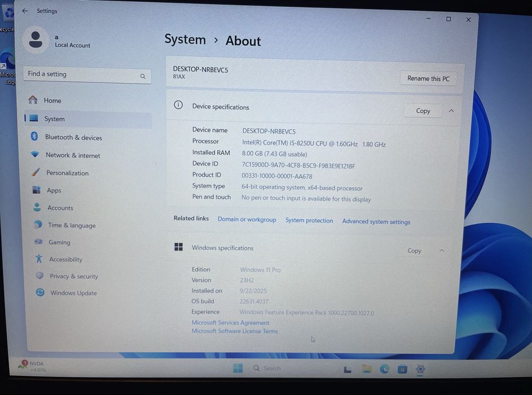Click the edition value 'Windows 11 Pro'
Image resolution: width=532 pixels, height=395 pixels.
tap(260, 270)
